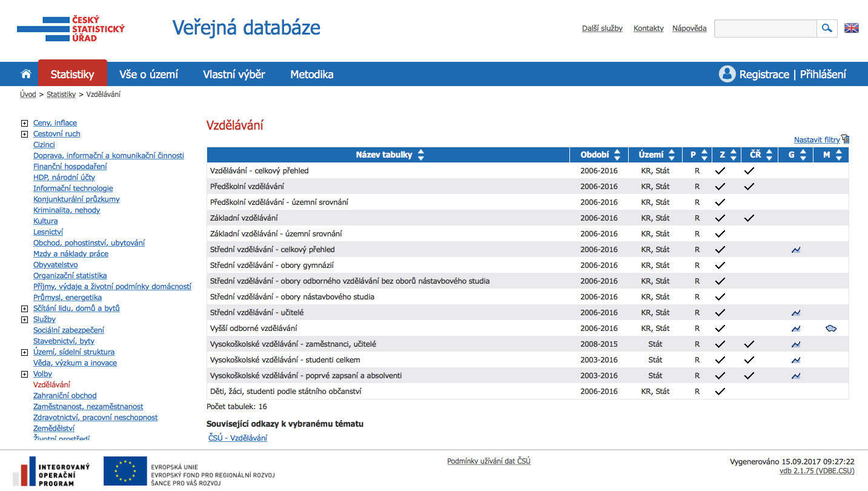Image resolution: width=868 pixels, height=491 pixels.
Task: Expand the Ceny, inflace tree node
Action: coord(24,123)
